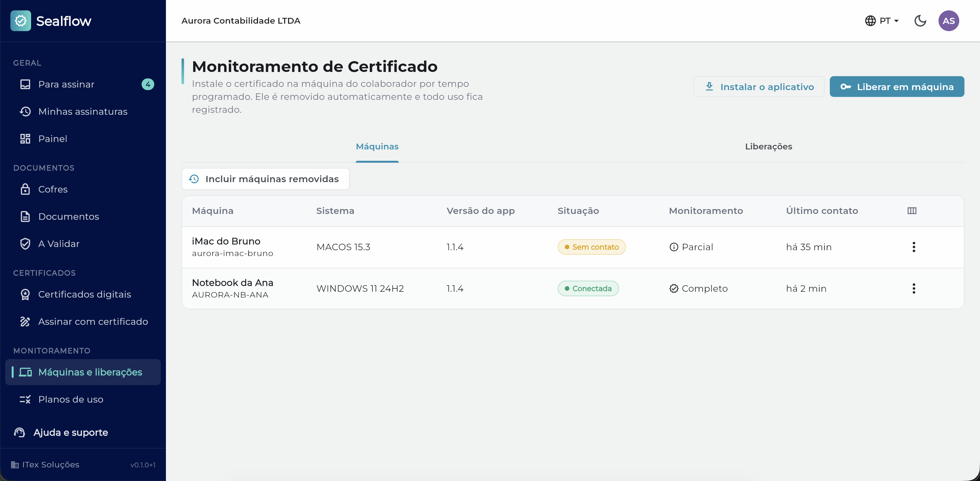The width and height of the screenshot is (980, 481).
Task: Click Liberar em máquina button
Action: (897, 87)
